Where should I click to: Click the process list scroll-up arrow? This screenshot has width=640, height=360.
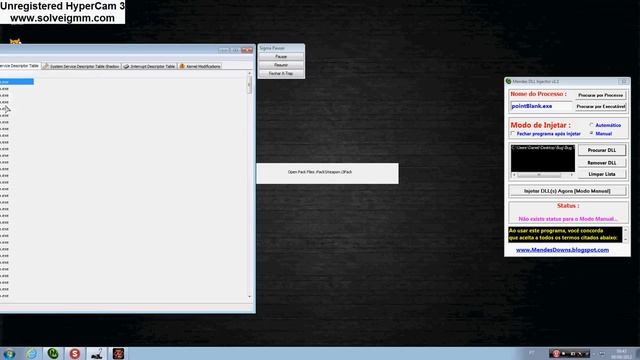pos(249,73)
